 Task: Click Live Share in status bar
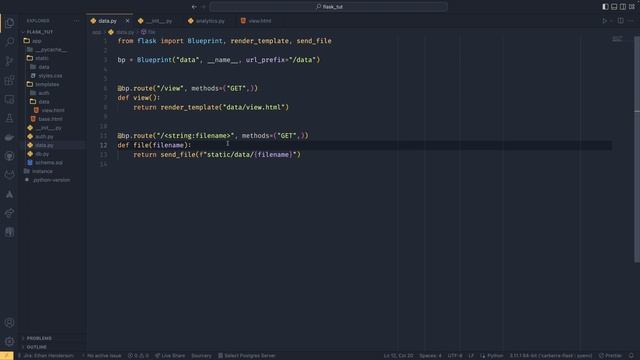coord(170,356)
